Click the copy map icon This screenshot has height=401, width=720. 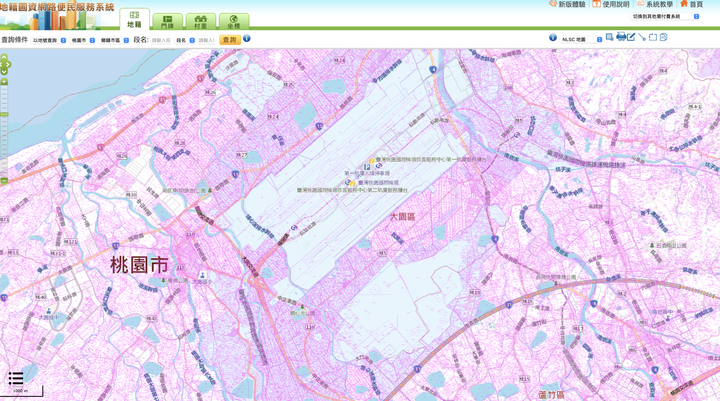point(663,37)
